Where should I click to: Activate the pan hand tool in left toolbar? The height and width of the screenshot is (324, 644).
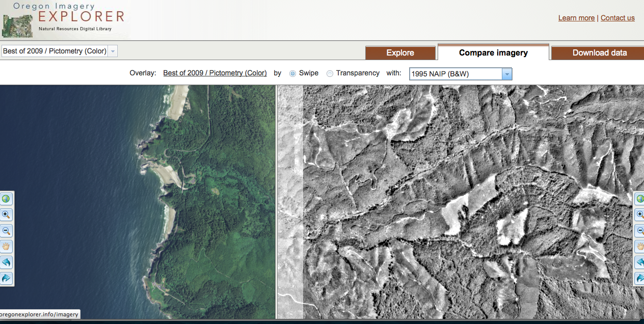click(x=6, y=247)
